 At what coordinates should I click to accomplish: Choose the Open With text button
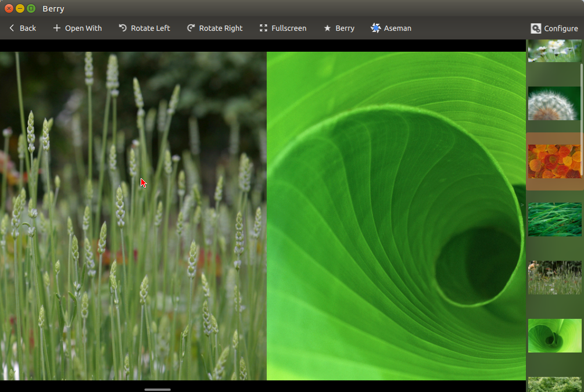[84, 28]
